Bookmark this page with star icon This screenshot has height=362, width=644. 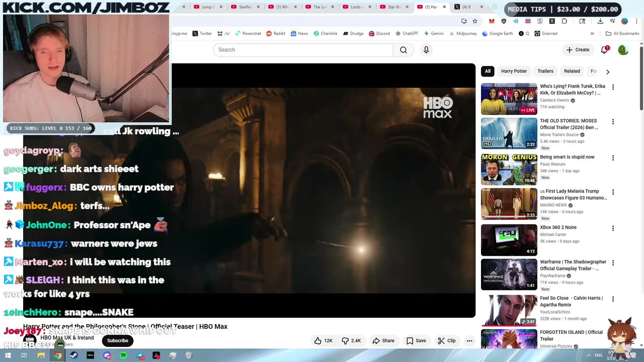475,21
